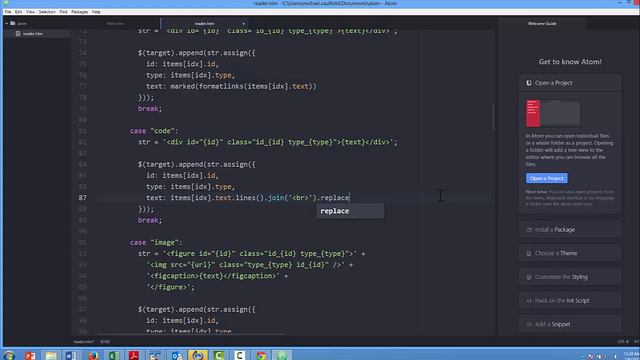Click 'case "image":' line in the editor
Image resolution: width=640 pixels, height=360 pixels.
pos(156,242)
